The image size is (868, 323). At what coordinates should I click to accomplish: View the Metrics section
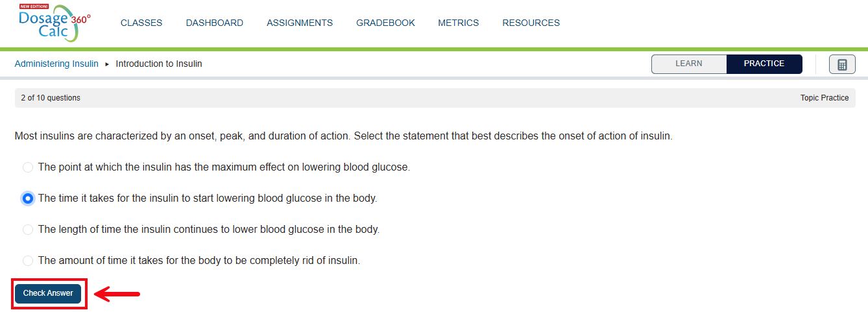click(x=459, y=23)
